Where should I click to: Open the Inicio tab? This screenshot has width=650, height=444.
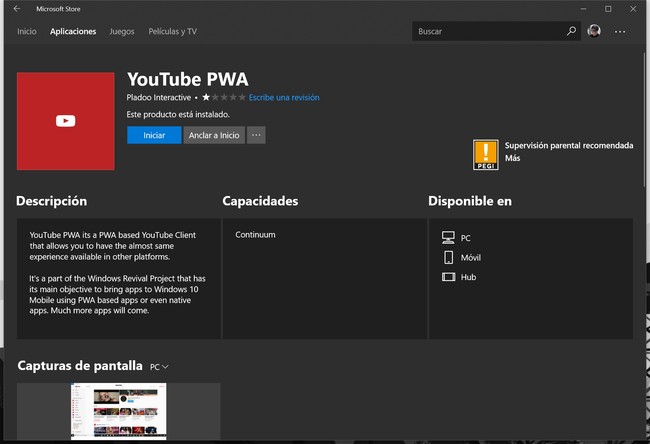point(27,32)
